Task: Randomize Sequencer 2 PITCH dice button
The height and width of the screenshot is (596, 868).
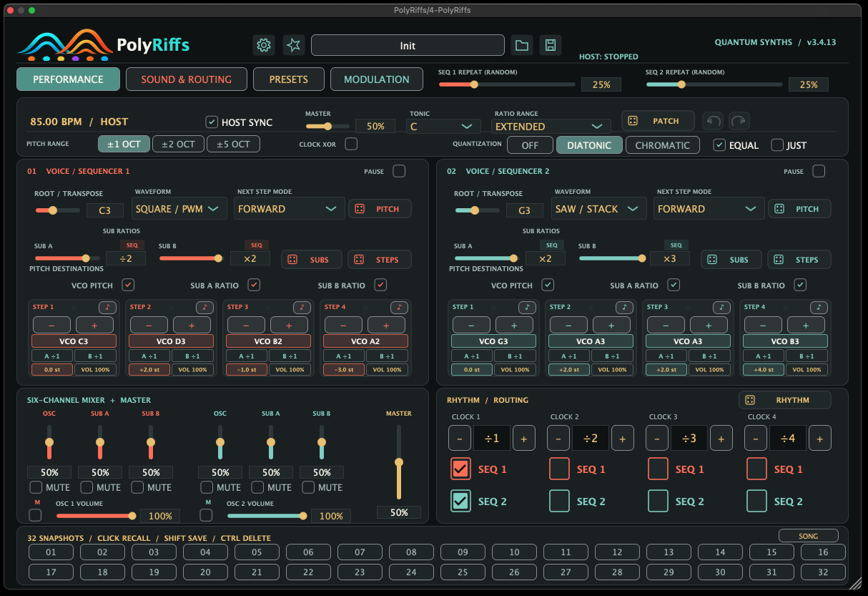Action: click(799, 209)
